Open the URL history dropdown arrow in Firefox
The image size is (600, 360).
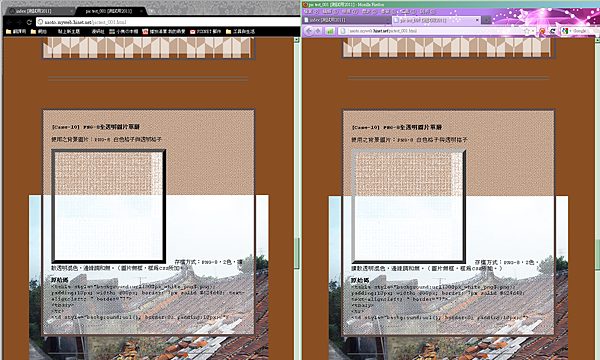click(x=533, y=31)
